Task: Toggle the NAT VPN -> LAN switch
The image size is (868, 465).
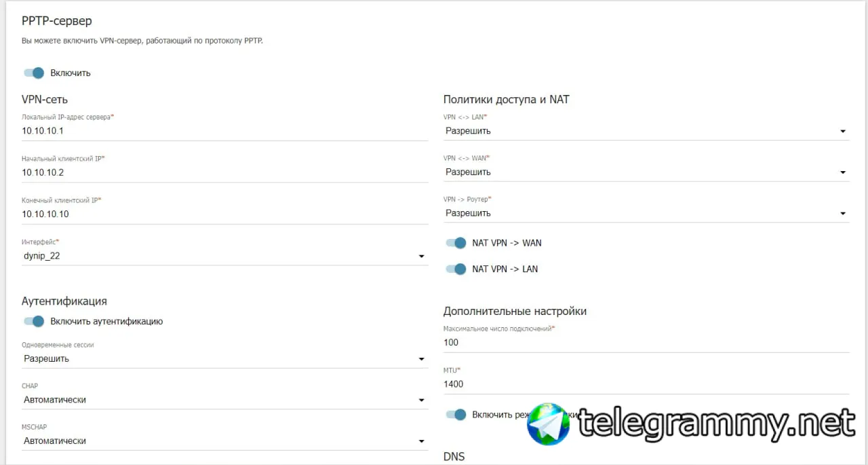Action: [x=456, y=269]
